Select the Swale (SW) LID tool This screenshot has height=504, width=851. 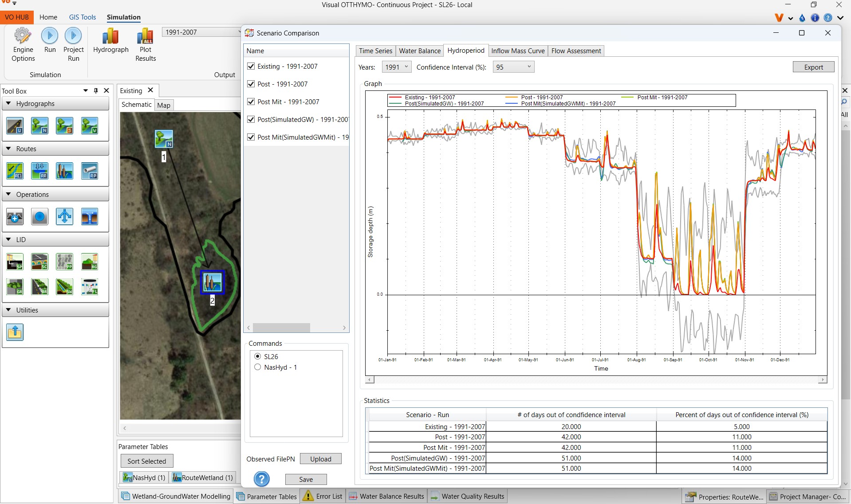[64, 287]
